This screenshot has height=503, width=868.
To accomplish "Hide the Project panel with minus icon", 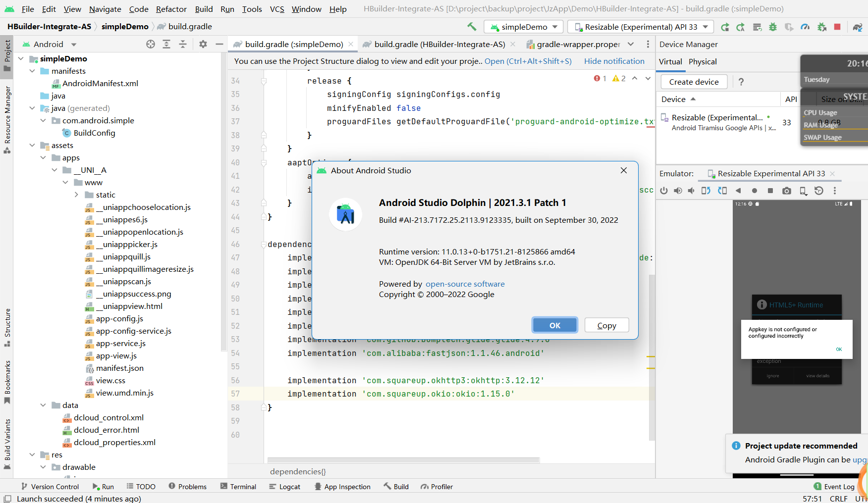I will tap(219, 44).
